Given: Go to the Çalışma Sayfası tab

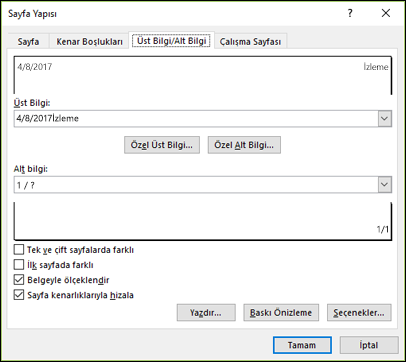Looking at the screenshot, I should coord(250,41).
